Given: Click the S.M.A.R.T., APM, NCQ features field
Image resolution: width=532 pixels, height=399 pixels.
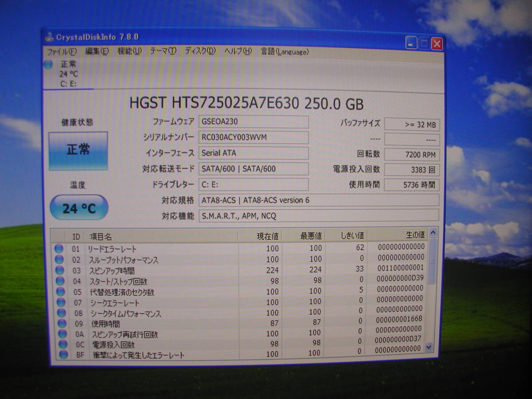Looking at the screenshot, I should pos(319,216).
